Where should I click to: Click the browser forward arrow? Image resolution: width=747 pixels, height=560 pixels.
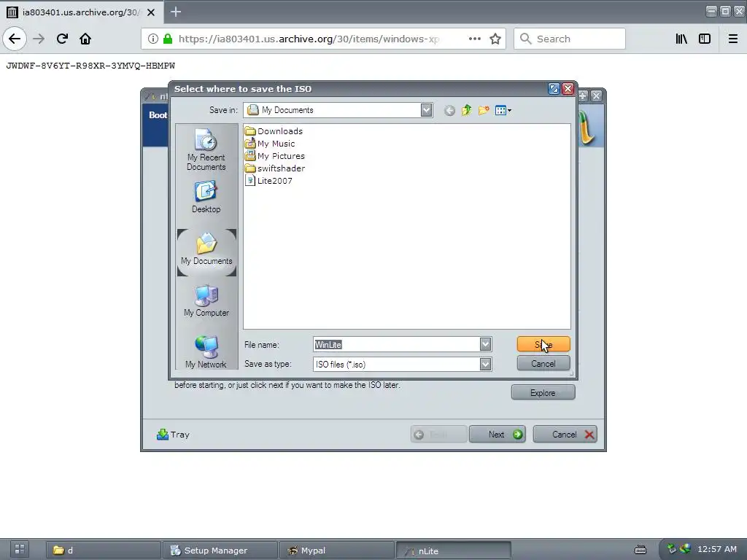tap(39, 39)
